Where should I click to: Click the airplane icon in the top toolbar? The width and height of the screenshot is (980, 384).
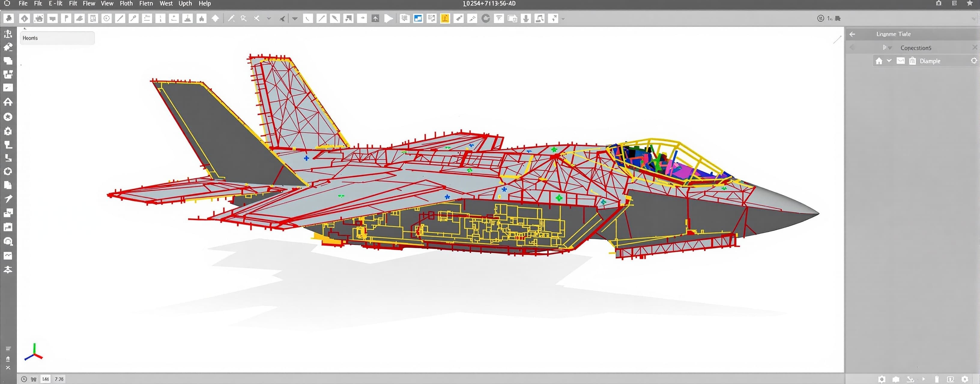(x=282, y=18)
